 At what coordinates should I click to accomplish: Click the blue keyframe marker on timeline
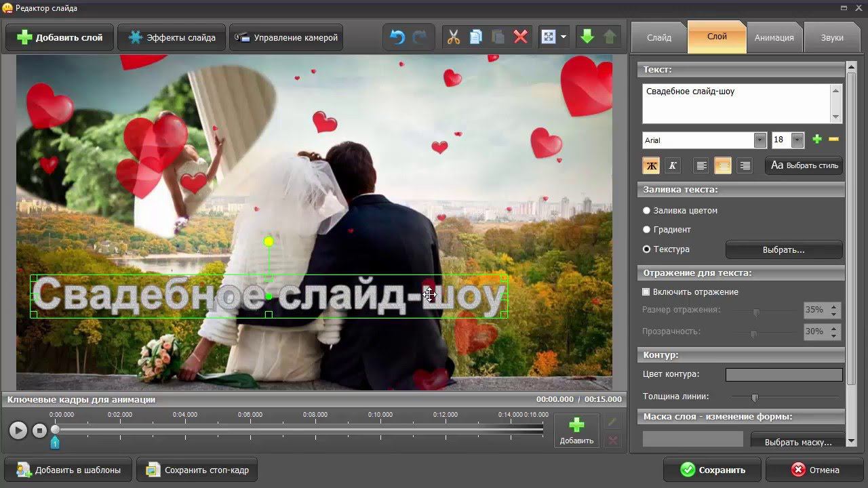55,442
